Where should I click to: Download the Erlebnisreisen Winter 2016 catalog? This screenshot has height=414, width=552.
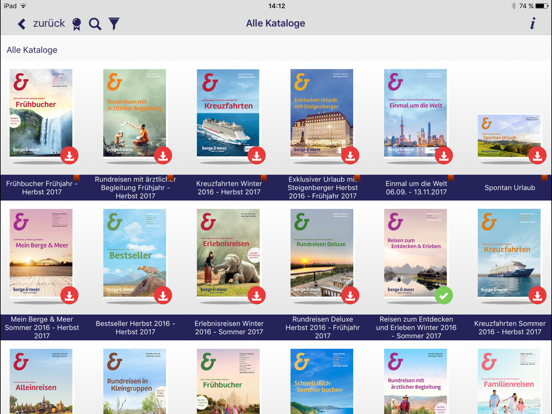tap(257, 295)
